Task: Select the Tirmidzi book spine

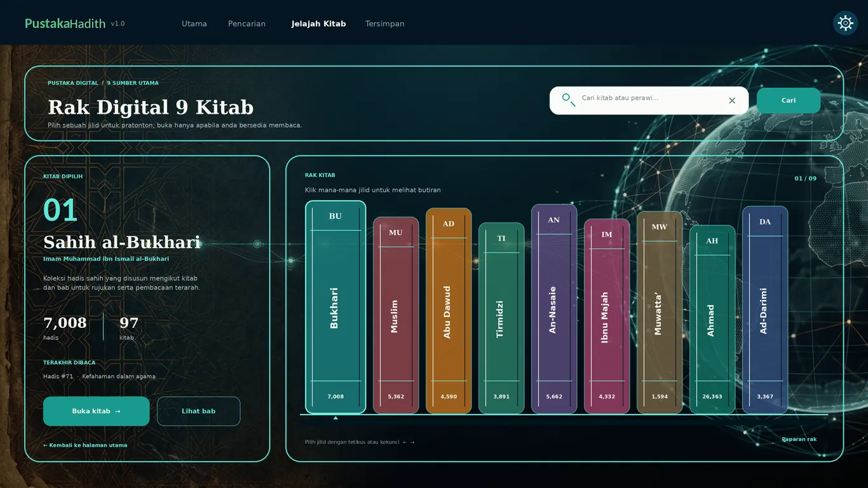Action: point(501,318)
